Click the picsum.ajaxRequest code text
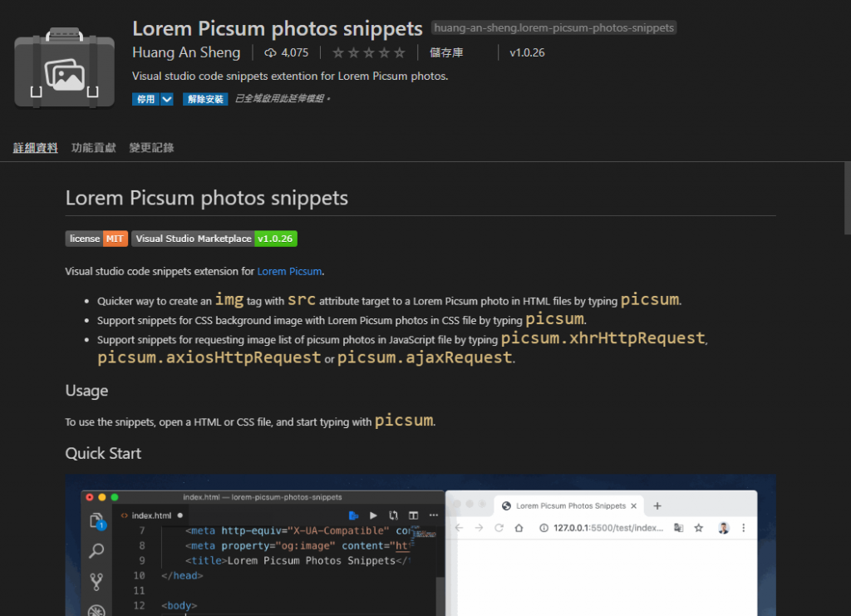Screen dimensions: 851x616 pos(425,357)
